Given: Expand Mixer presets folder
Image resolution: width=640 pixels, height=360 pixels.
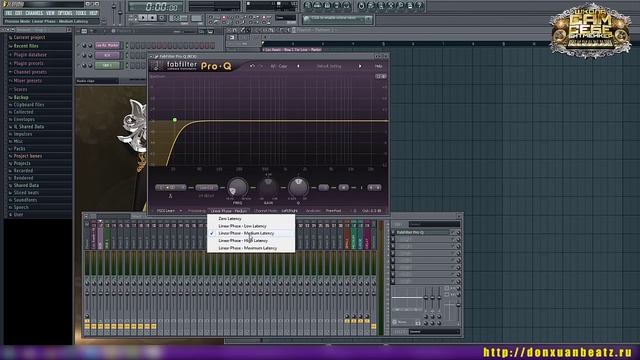Looking at the screenshot, I should [27, 81].
